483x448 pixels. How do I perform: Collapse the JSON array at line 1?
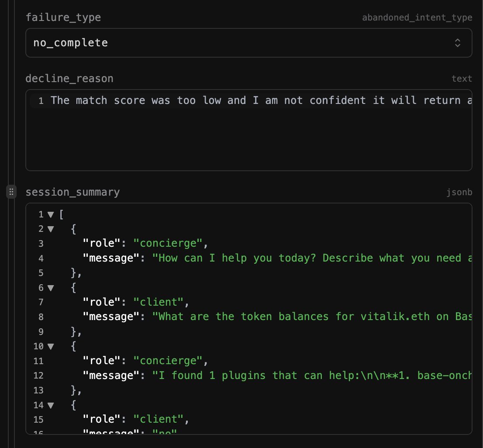point(51,214)
